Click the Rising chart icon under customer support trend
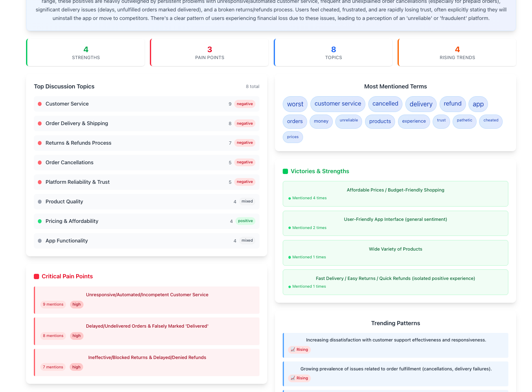The width and height of the screenshot is (532, 392). coord(293,350)
